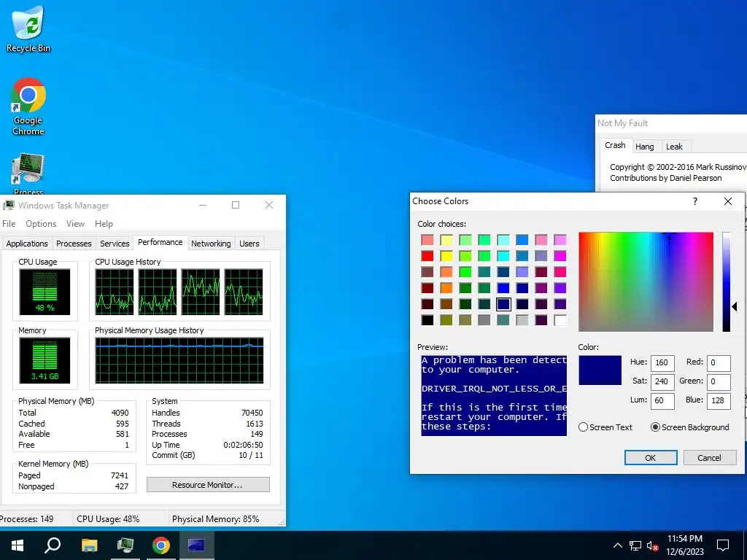Open Chrome from the taskbar
The height and width of the screenshot is (560, 747).
[161, 545]
